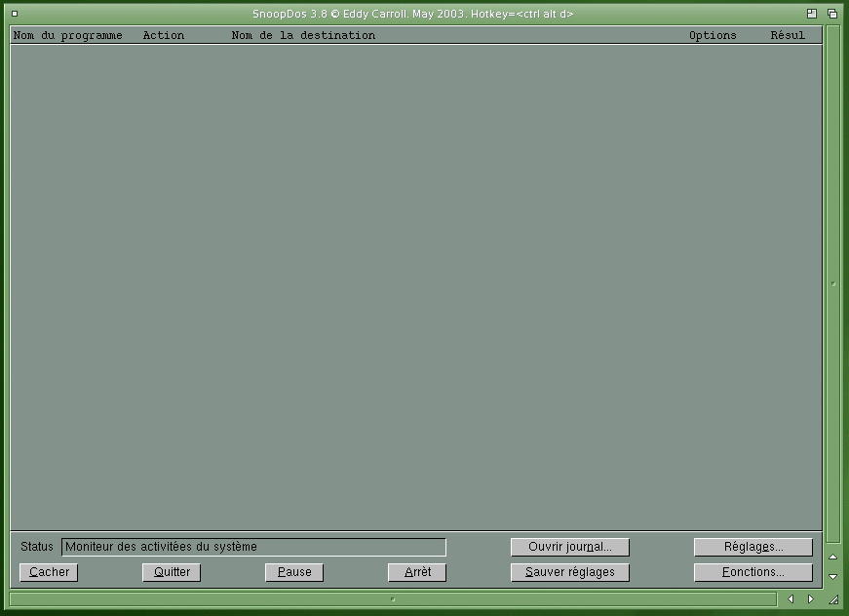This screenshot has width=849, height=616.
Task: Click the zoom gadget in title bar
Action: [x=812, y=14]
